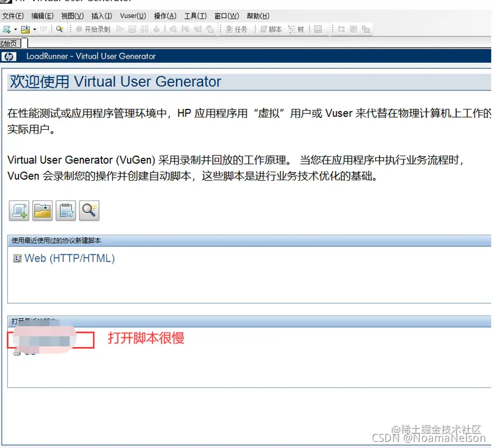The height and width of the screenshot is (448, 494).
Task: Click the stacked windows icon before 任务
Action: 210,30
